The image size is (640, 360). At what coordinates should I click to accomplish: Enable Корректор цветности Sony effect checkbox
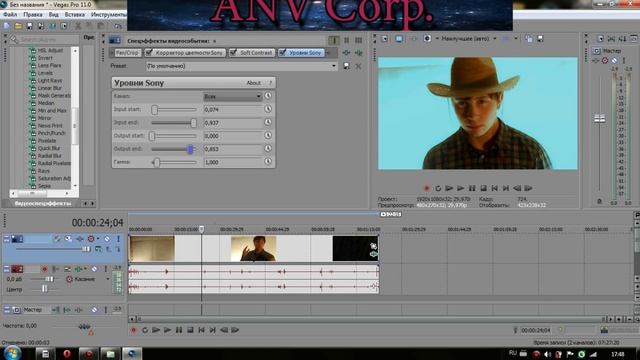[x=149, y=53]
